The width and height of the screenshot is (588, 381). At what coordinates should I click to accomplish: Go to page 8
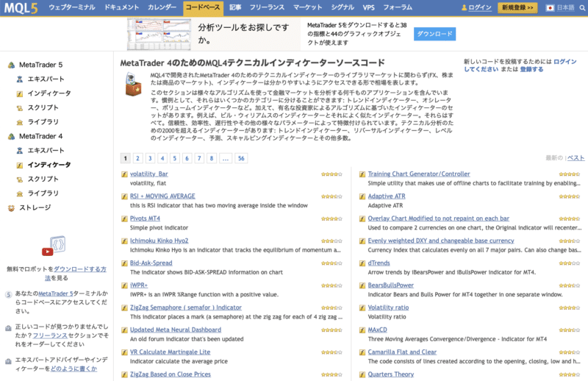tap(212, 158)
